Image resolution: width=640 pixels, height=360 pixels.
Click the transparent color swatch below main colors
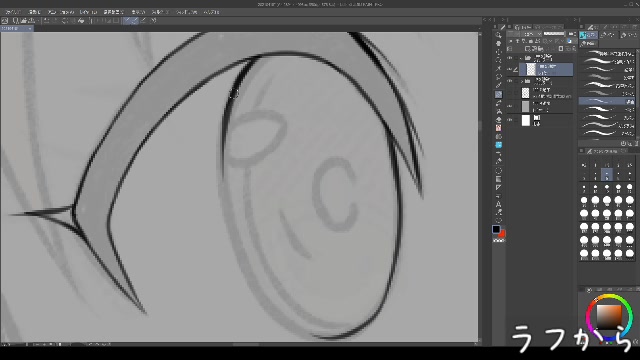(499, 240)
